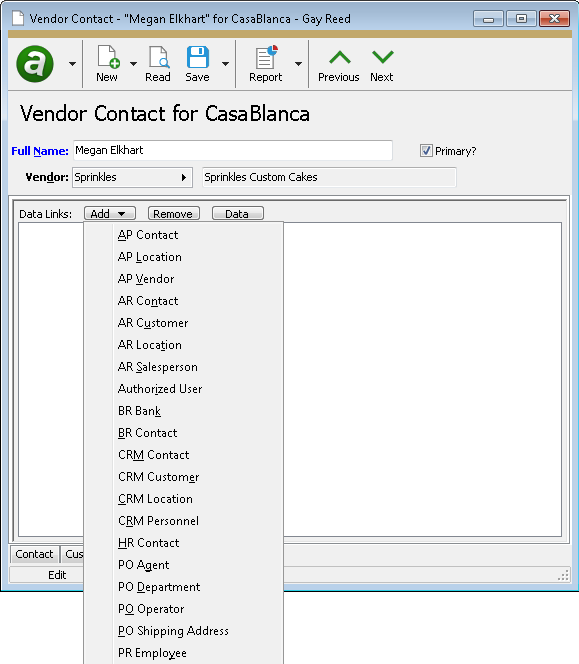Open the Report icon
579x664 pixels.
[x=266, y=57]
